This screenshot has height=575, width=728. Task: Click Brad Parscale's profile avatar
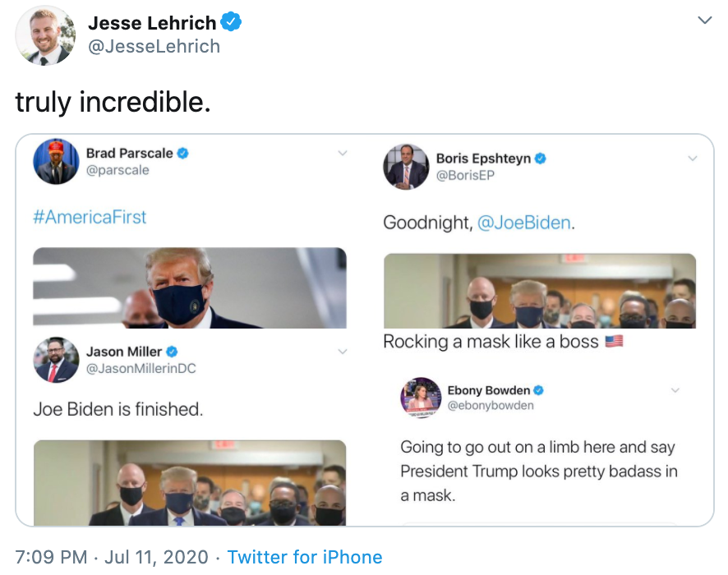tap(56, 161)
